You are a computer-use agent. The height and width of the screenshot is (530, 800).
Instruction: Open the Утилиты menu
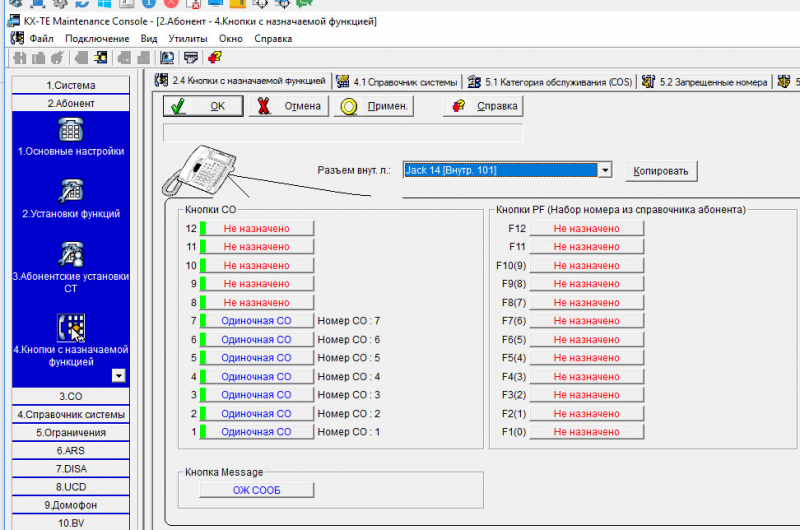187,39
